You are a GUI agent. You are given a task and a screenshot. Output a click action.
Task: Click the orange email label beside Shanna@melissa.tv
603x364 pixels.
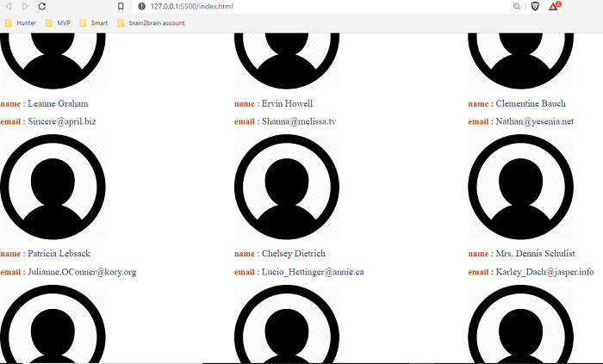pyautogui.click(x=246, y=121)
